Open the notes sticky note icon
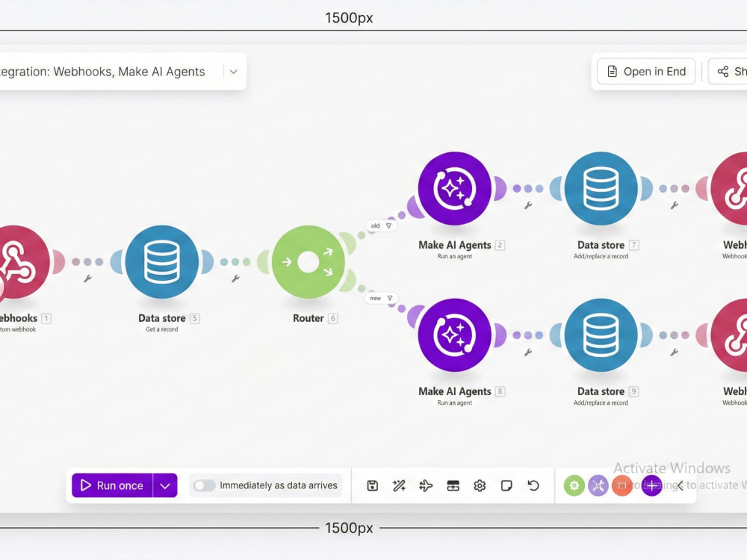Image resolution: width=747 pixels, height=560 pixels. [506, 485]
